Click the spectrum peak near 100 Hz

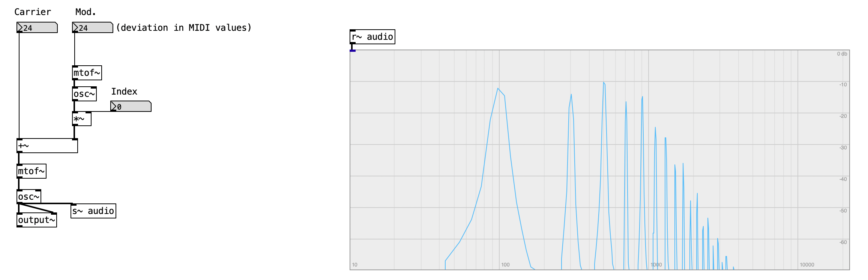[498, 89]
